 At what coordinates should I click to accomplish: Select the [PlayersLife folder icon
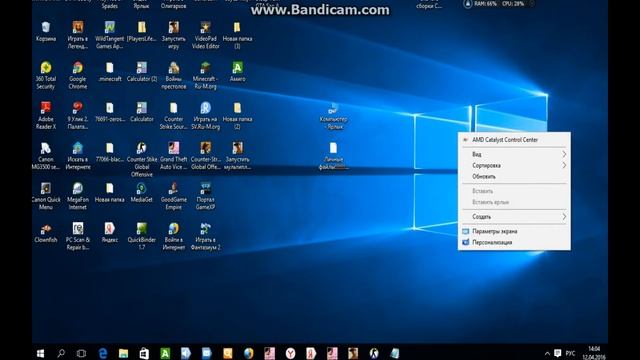pyautogui.click(x=142, y=31)
